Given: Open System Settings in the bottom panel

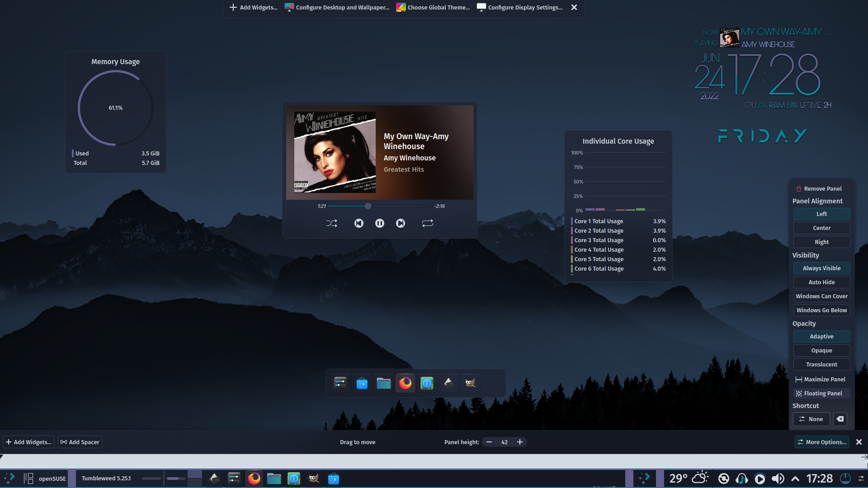Looking at the screenshot, I should pyautogui.click(x=234, y=479).
